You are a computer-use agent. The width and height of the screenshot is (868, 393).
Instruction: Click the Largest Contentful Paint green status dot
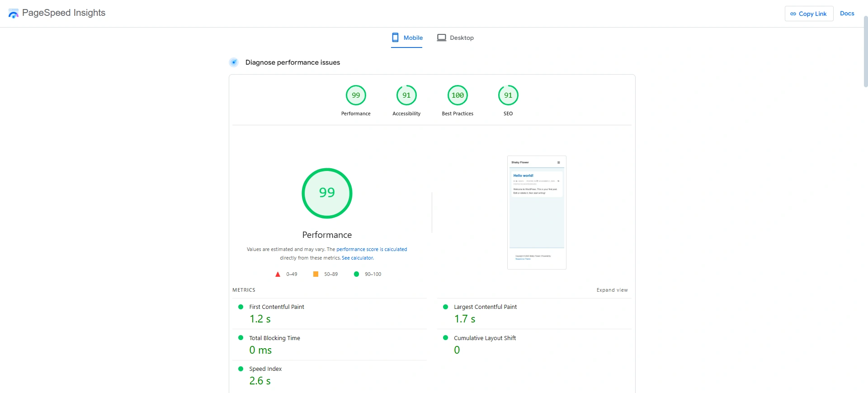pos(445,307)
